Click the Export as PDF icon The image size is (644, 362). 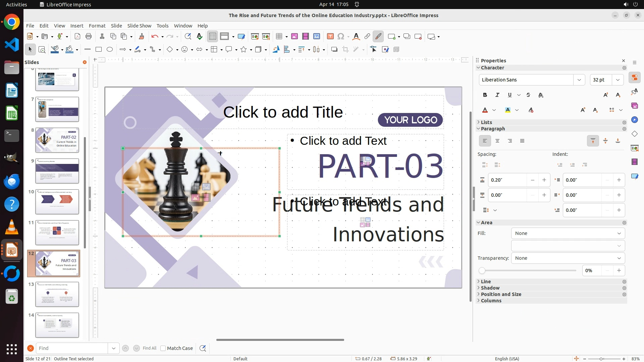coord(77,37)
